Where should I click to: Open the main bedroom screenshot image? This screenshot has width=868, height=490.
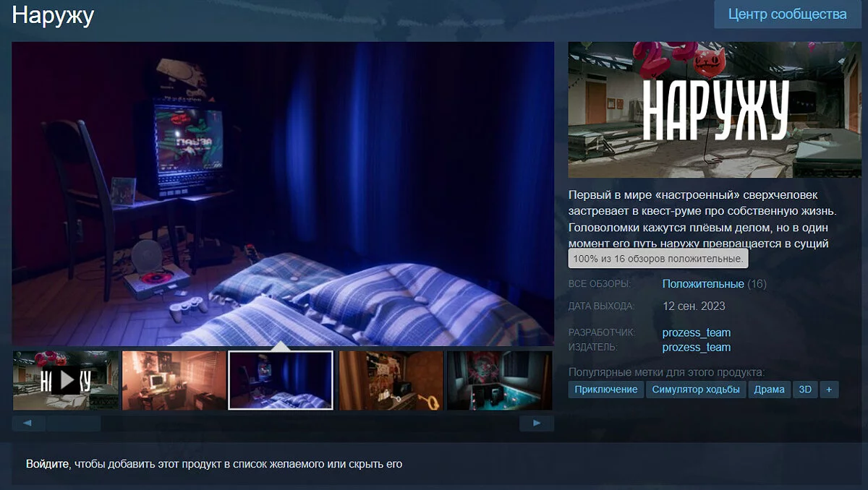(x=283, y=194)
